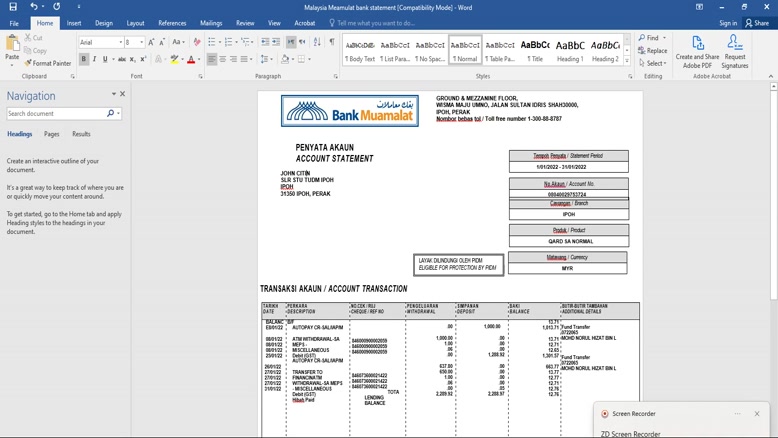This screenshot has height=438, width=778.
Task: Click the red Font Color swatch
Action: [x=191, y=60]
